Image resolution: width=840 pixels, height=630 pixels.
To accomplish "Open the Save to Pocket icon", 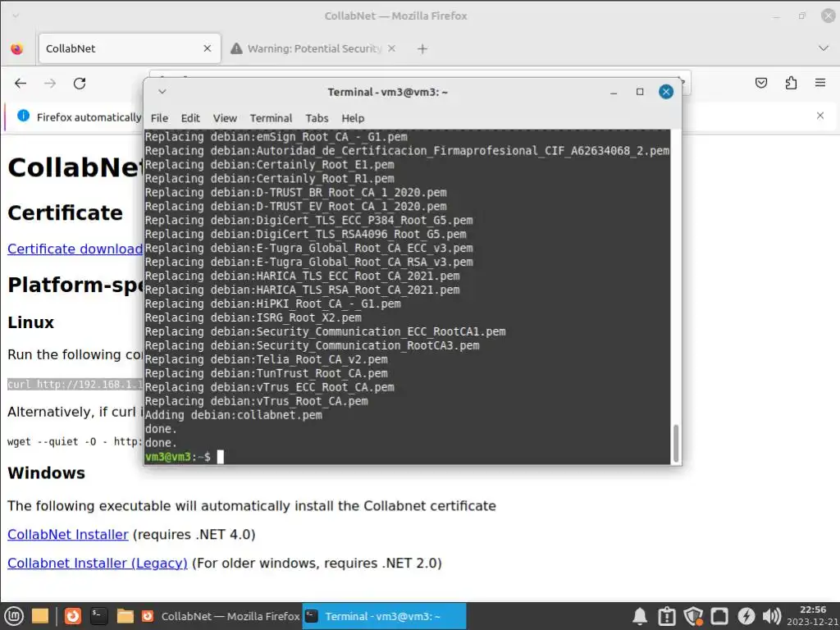I will point(760,83).
